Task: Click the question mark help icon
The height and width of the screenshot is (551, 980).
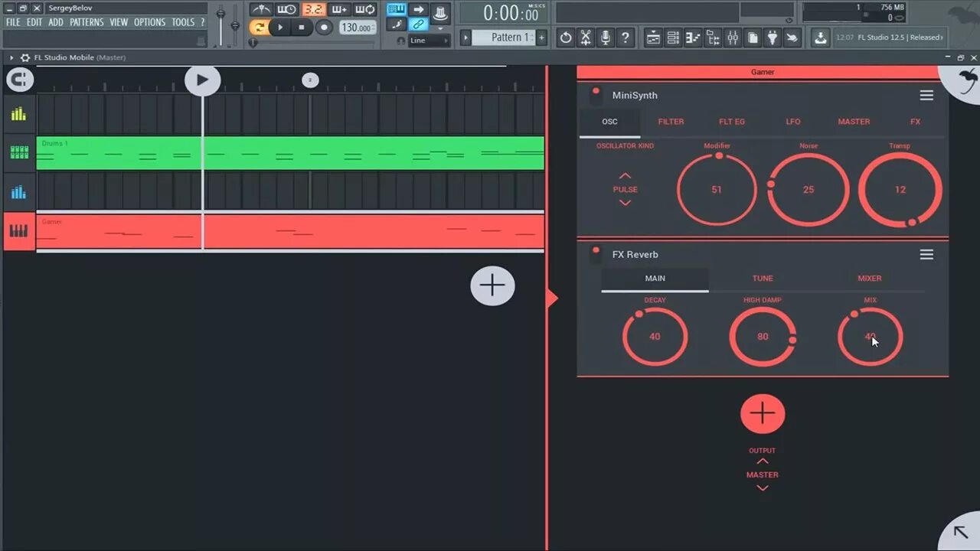Action: point(626,37)
